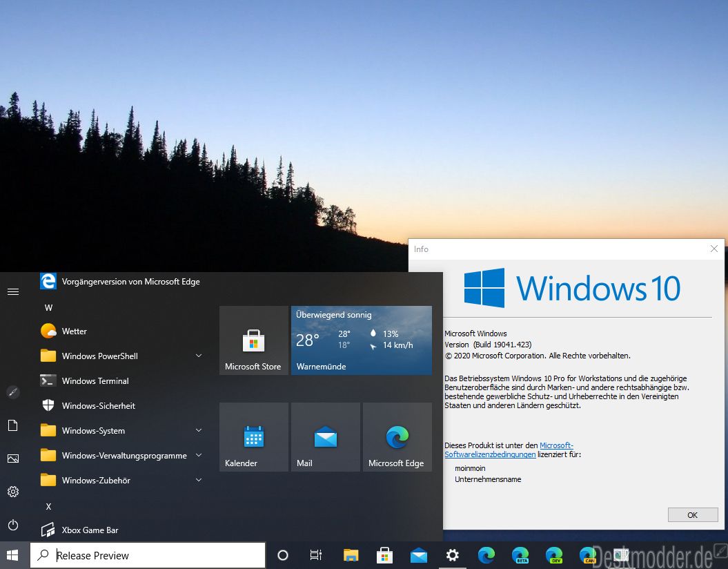728x569 pixels.
Task: Open the Wetter app from the list
Action: click(121, 331)
